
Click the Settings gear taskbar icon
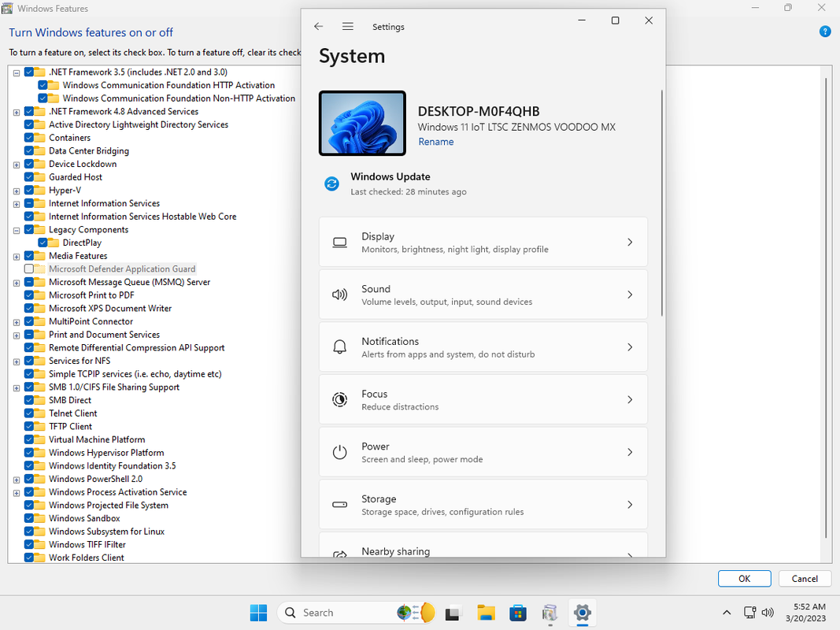tap(583, 613)
